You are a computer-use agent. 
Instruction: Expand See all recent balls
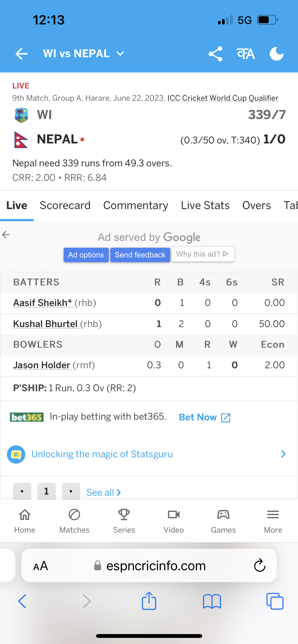(x=104, y=492)
